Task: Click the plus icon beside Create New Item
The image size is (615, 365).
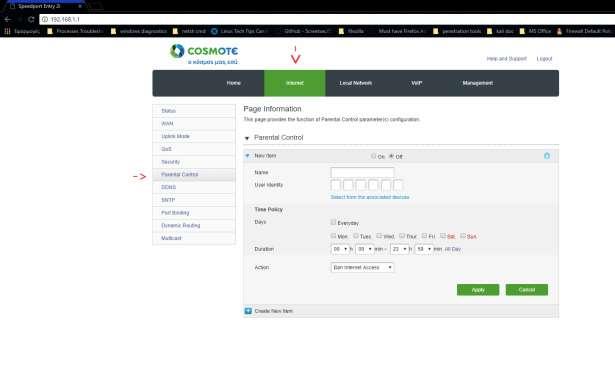Action: tap(248, 311)
